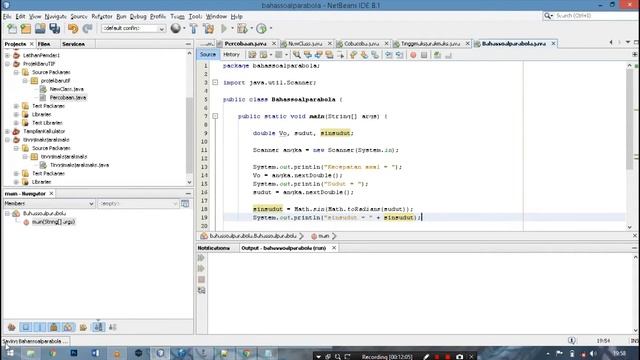The height and width of the screenshot is (360, 640).
Task: Open the Debug menu
Action: coord(138,17)
